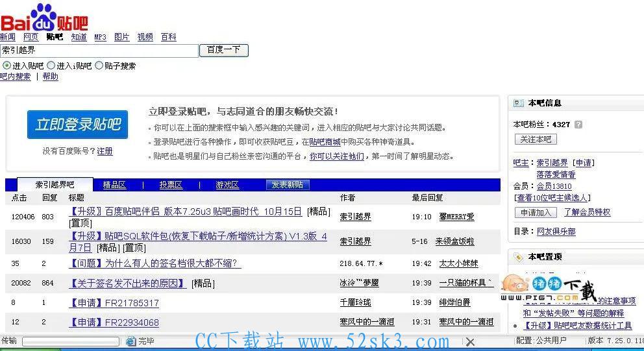Image resolution: width=644 pixels, height=351 pixels.
Task: Click the blue 立即登录贴吧 button
Action: (78, 125)
